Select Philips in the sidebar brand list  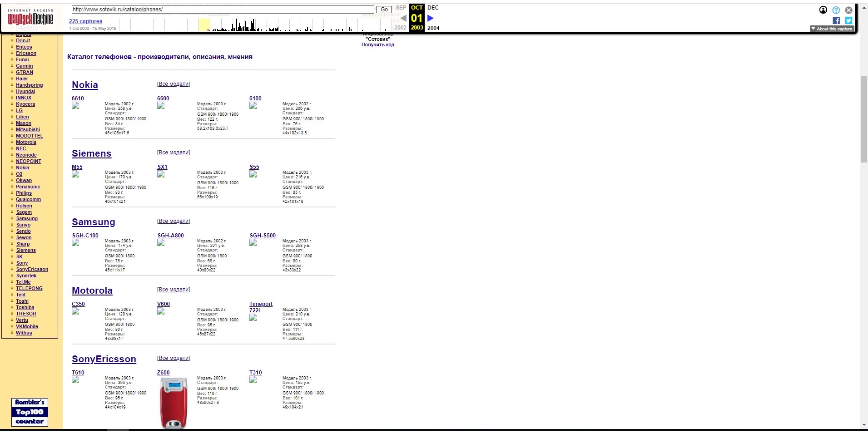(x=24, y=193)
